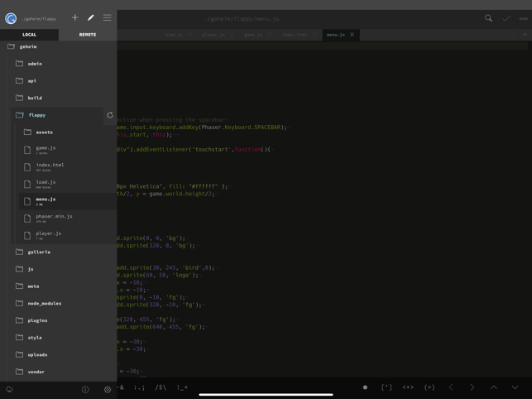Screen dimensions: 532x399
Task: Open the hamburger list menu in sidebar
Action: click(108, 17)
